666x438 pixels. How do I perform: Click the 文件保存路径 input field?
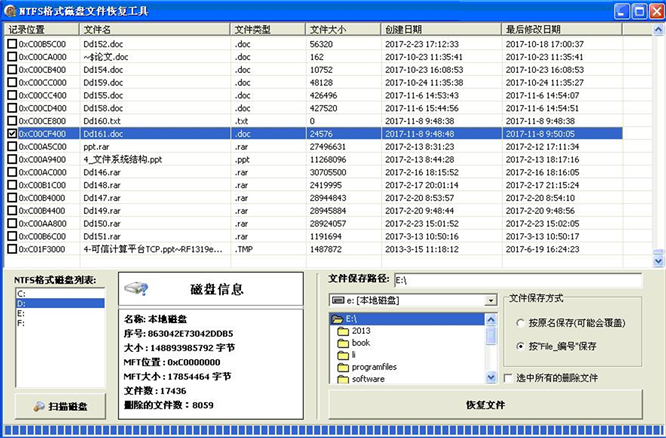515,281
